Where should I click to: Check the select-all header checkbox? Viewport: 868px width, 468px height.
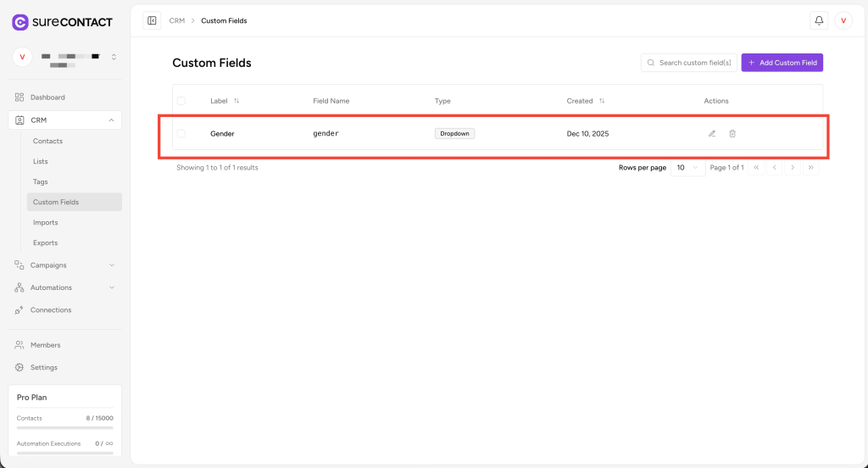point(181,101)
